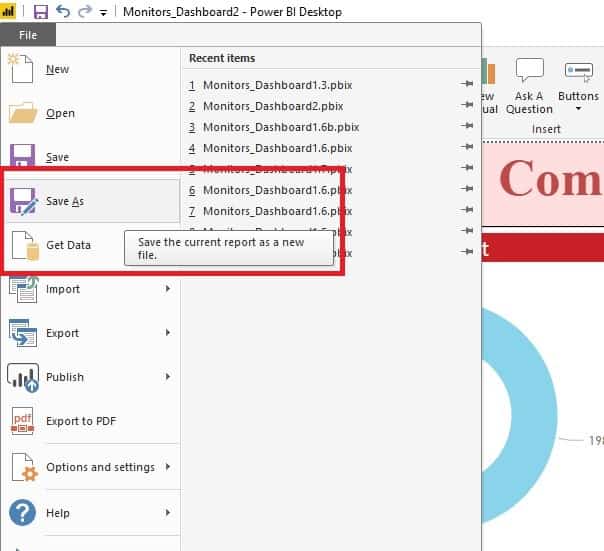Pin Monitors_Dashboard1.6b.pbix to recent list
Viewport: 604px width, 551px height.
tap(467, 126)
